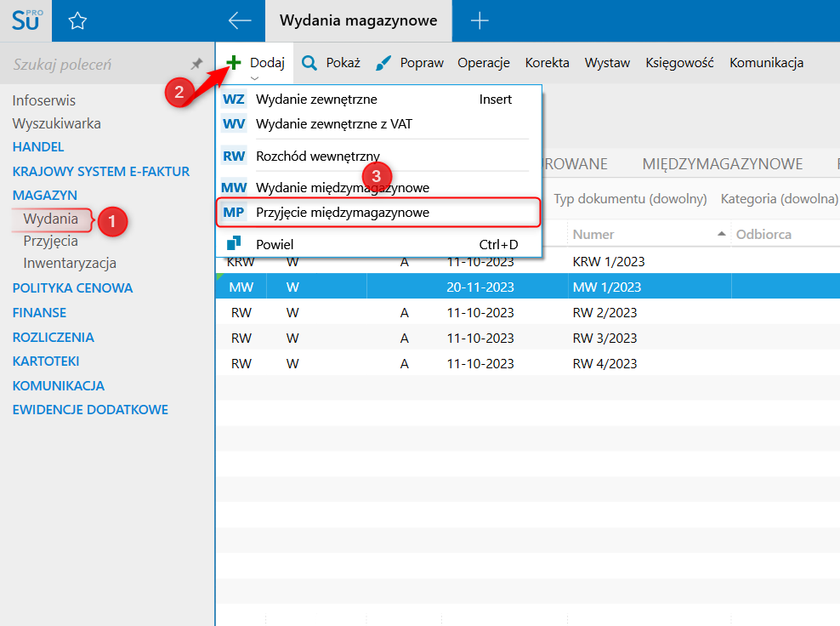Image resolution: width=840 pixels, height=626 pixels.
Task: Open Typ dokumentu (dowolny) filter dropdown
Action: pyautogui.click(x=630, y=199)
